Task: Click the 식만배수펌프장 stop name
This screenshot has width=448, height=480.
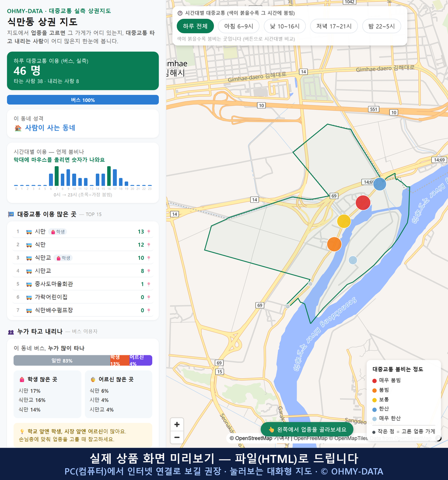Action: pyautogui.click(x=54, y=310)
